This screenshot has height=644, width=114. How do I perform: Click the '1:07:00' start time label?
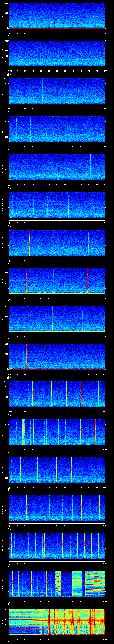(x=9, y=298)
